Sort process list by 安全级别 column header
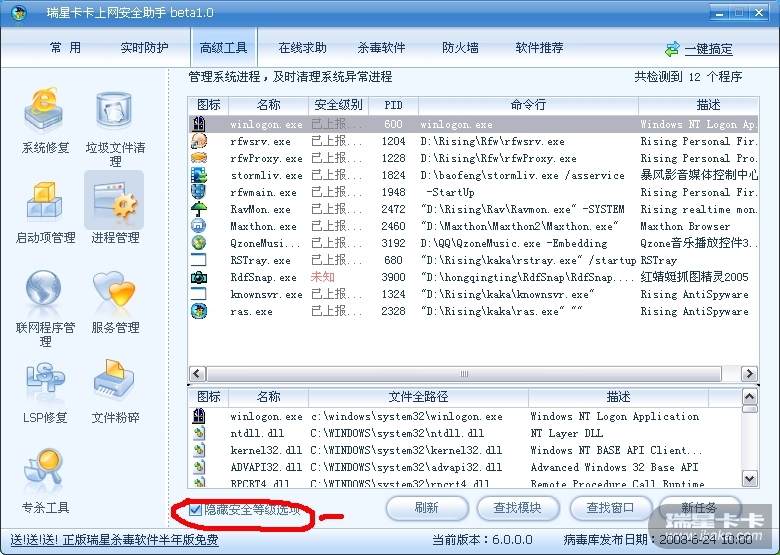Screen dimensions: 780x555 tap(338, 105)
